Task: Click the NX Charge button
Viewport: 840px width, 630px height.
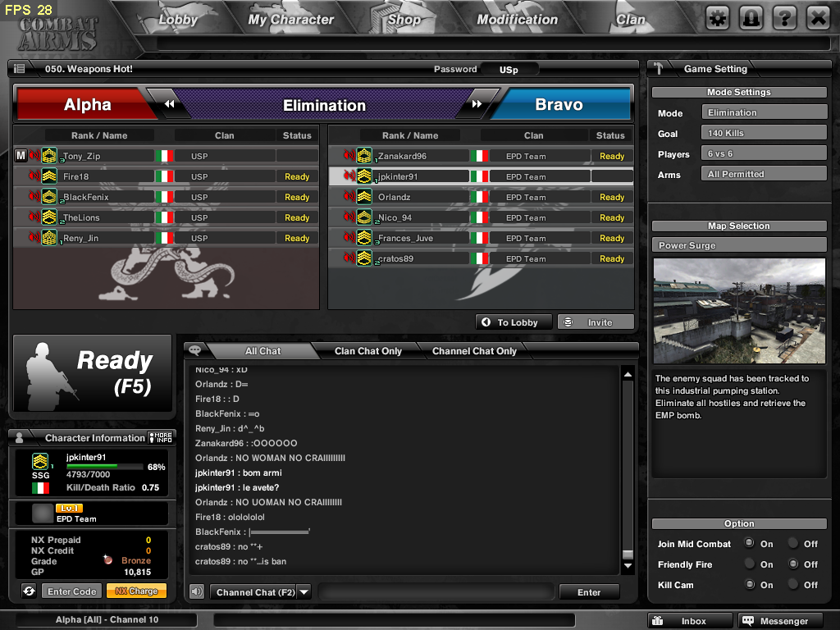Action: pyautogui.click(x=137, y=591)
